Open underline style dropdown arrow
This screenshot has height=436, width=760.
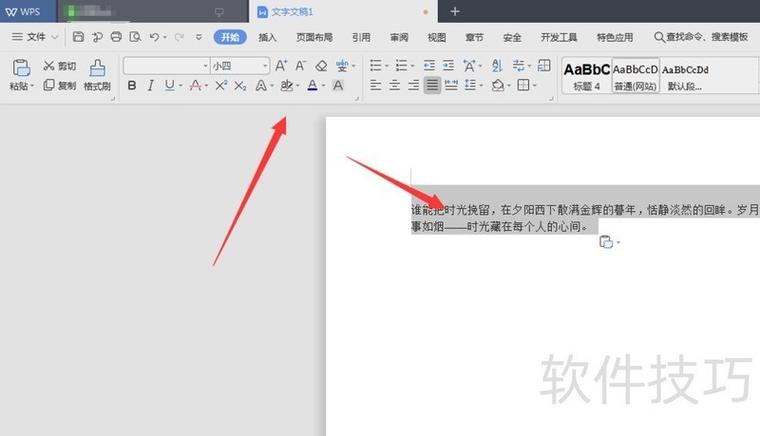(x=180, y=86)
